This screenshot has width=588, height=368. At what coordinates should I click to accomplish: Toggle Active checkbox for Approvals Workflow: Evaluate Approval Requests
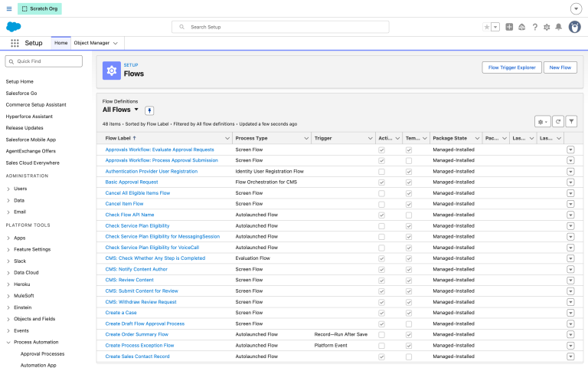click(x=381, y=149)
